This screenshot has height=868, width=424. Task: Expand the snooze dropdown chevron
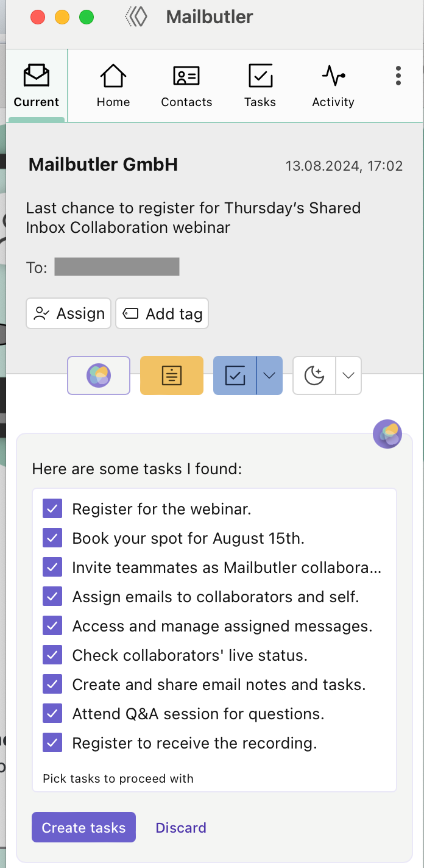pos(348,375)
